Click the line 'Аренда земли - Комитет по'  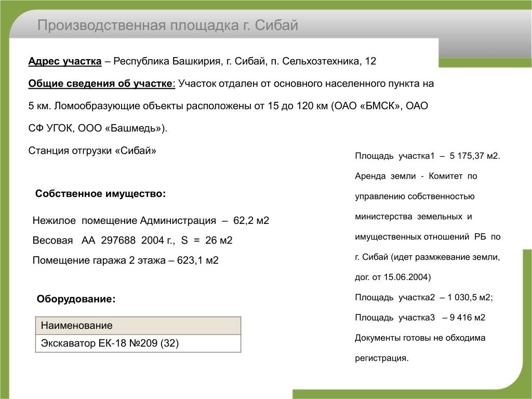click(416, 176)
